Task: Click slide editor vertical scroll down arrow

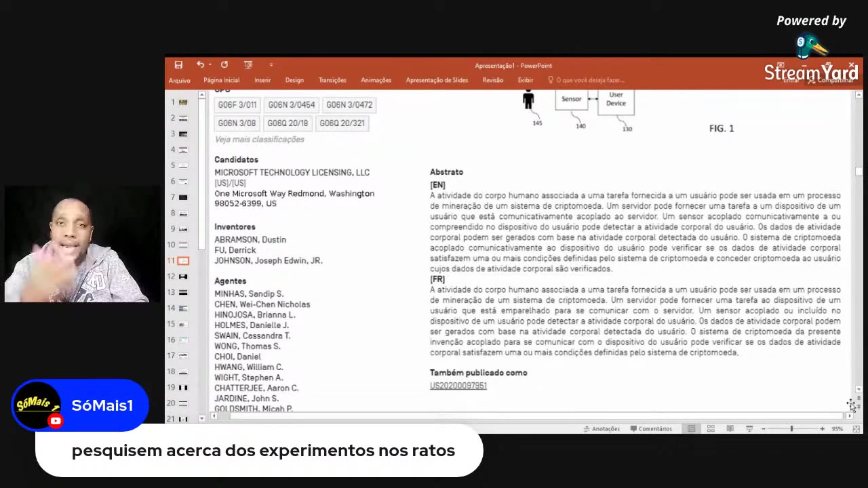Action: point(859,390)
